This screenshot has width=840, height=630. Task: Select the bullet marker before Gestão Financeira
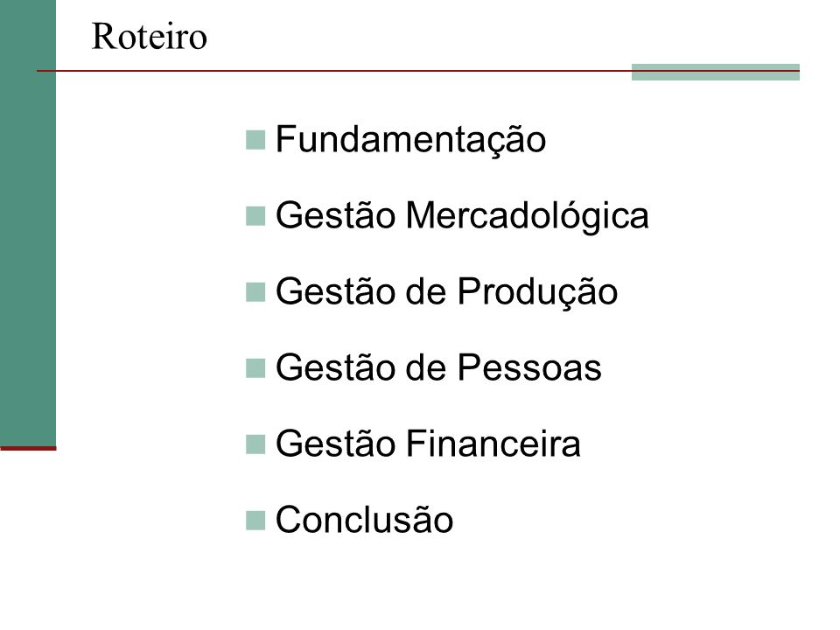(255, 444)
